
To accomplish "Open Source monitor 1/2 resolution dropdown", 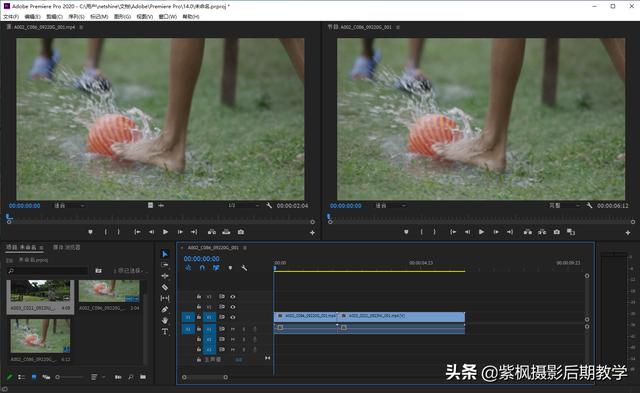I will click(243, 206).
